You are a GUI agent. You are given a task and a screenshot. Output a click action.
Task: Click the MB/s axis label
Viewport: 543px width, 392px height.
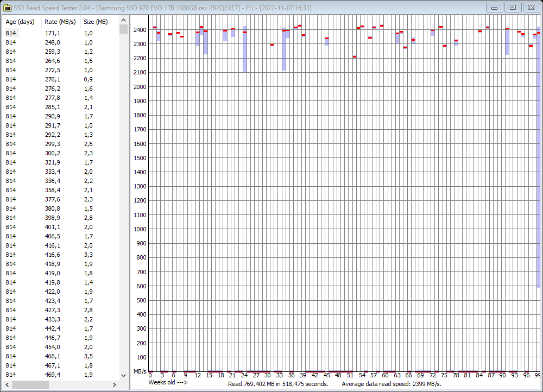pyautogui.click(x=140, y=371)
